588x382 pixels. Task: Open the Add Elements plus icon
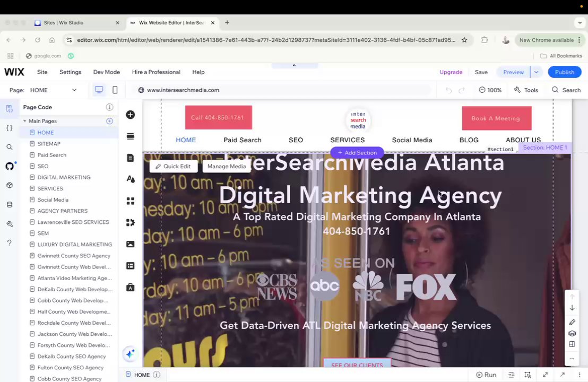pos(130,115)
